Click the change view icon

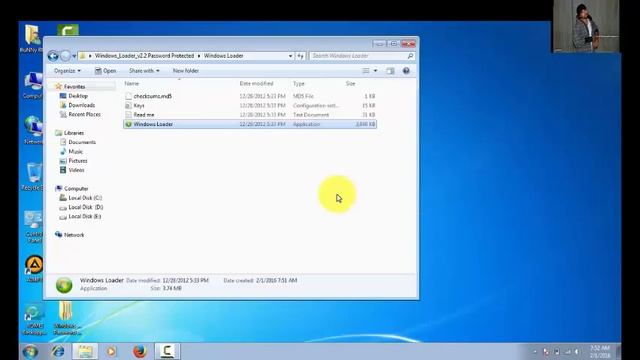366,71
